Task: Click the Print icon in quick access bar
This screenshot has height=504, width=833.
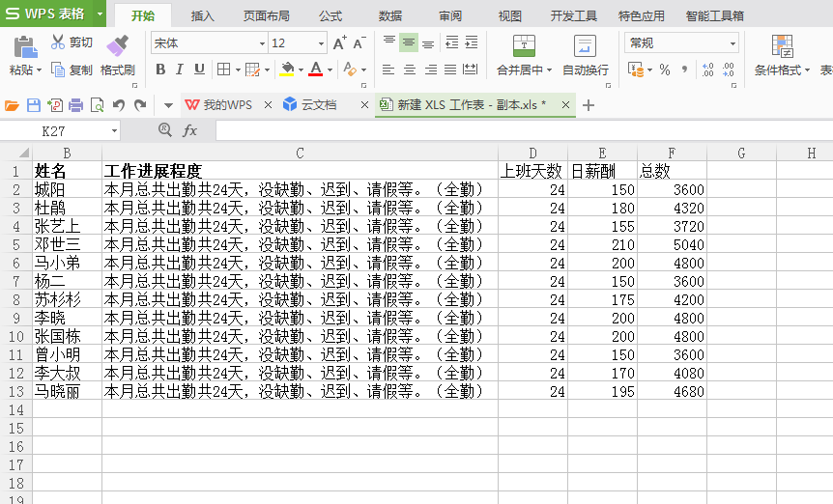Action: (75, 105)
